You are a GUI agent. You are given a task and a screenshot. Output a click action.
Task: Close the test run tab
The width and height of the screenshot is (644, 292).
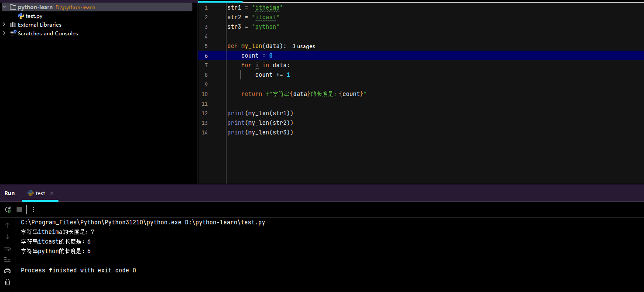[x=52, y=193]
